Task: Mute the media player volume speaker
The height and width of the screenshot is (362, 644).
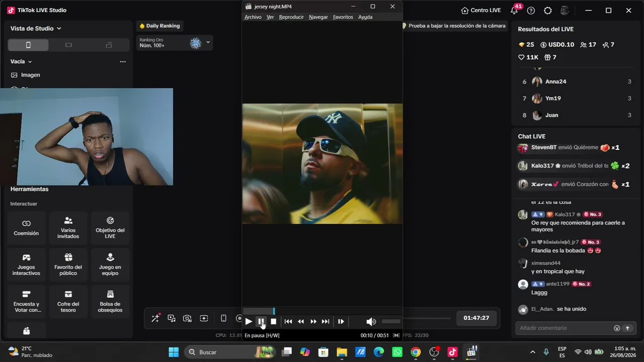Action: tap(371, 321)
